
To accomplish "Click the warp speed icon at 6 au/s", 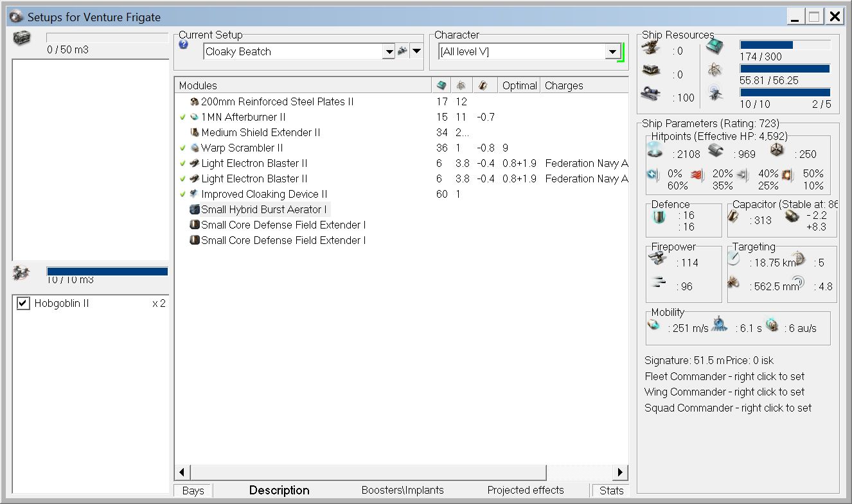I will pos(772,325).
